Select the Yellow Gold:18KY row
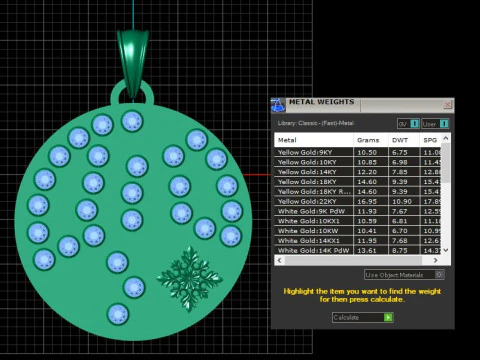The image size is (480, 360). pyautogui.click(x=358, y=182)
